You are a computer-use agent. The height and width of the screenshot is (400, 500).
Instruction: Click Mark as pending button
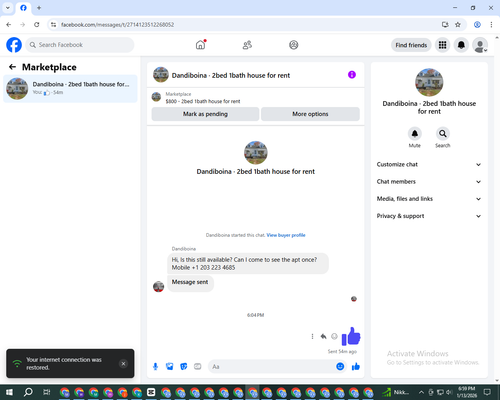205,114
